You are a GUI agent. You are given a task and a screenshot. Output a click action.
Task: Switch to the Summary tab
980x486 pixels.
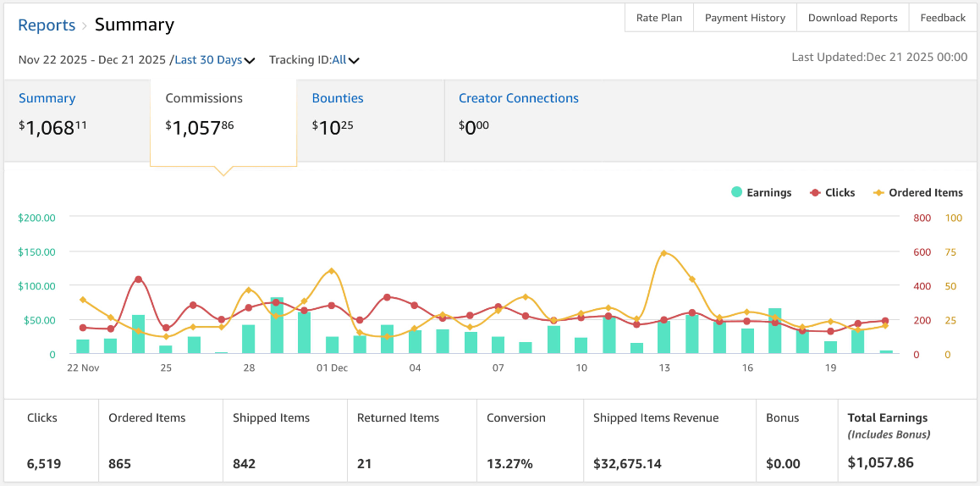(x=47, y=98)
